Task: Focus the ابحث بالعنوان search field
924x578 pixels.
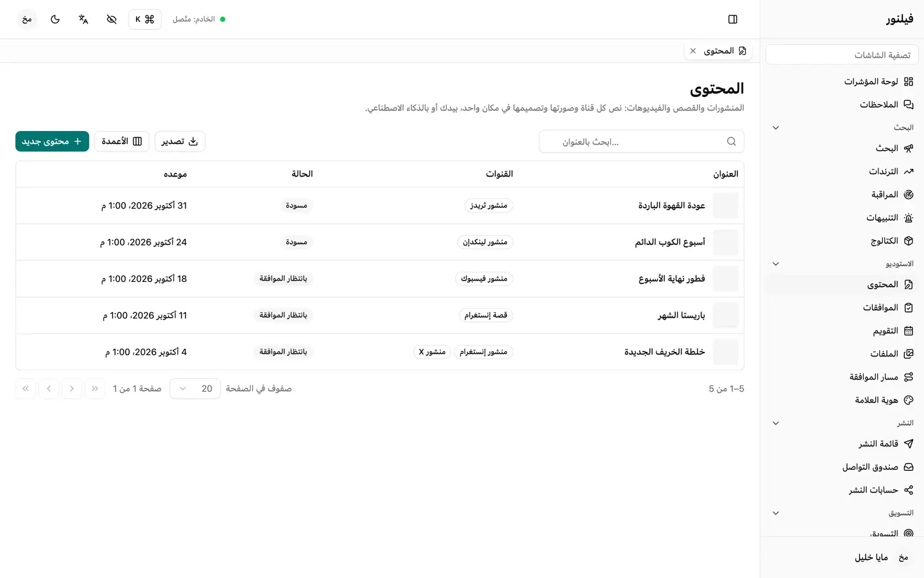Action: 642,142
